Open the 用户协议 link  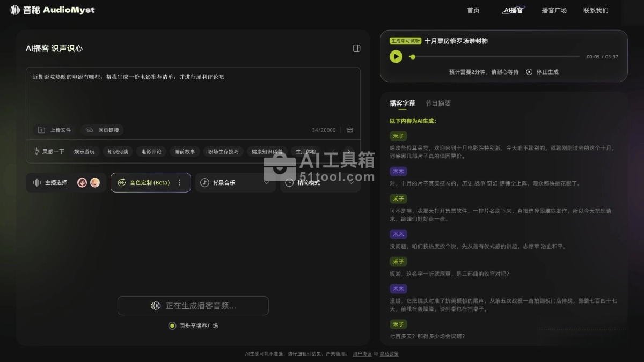(362, 354)
